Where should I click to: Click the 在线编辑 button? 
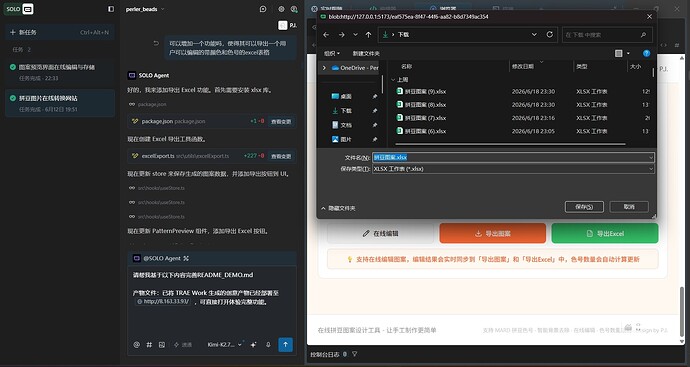pyautogui.click(x=380, y=234)
